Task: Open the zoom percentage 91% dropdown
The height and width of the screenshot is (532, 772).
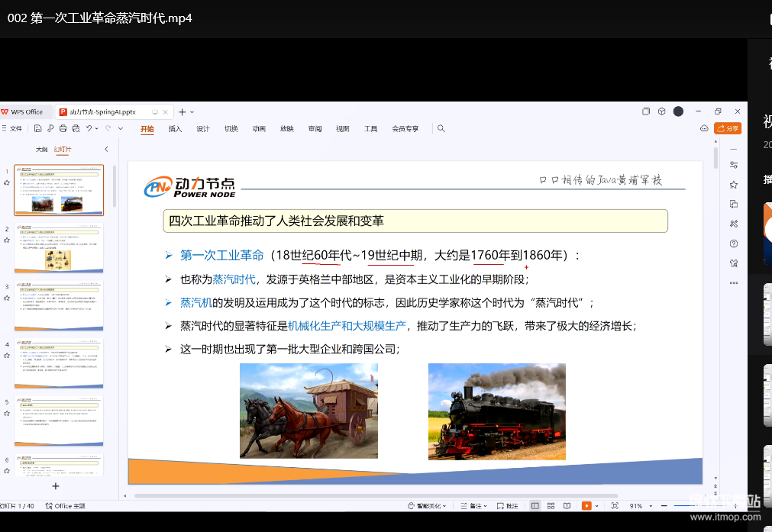Action: 640,506
